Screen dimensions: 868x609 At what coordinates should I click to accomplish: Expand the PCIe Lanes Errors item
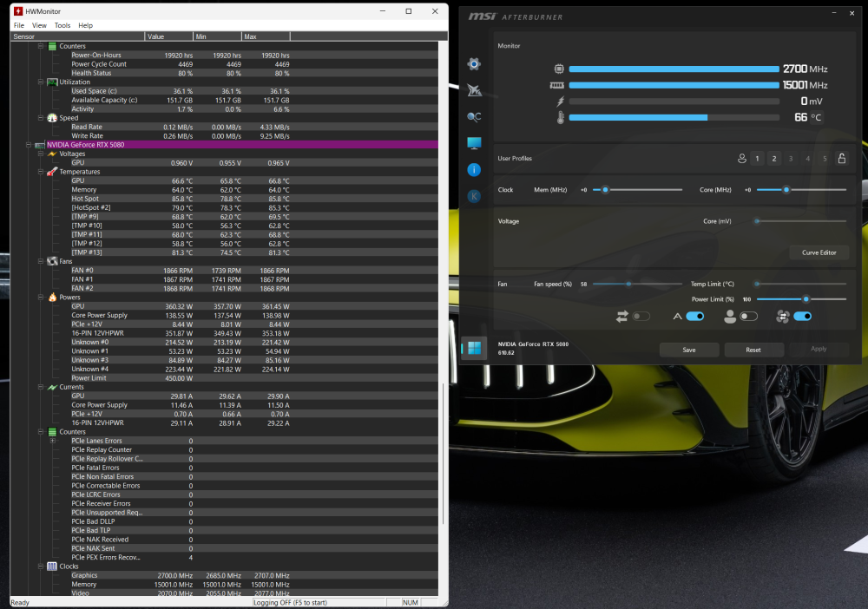tap(53, 441)
